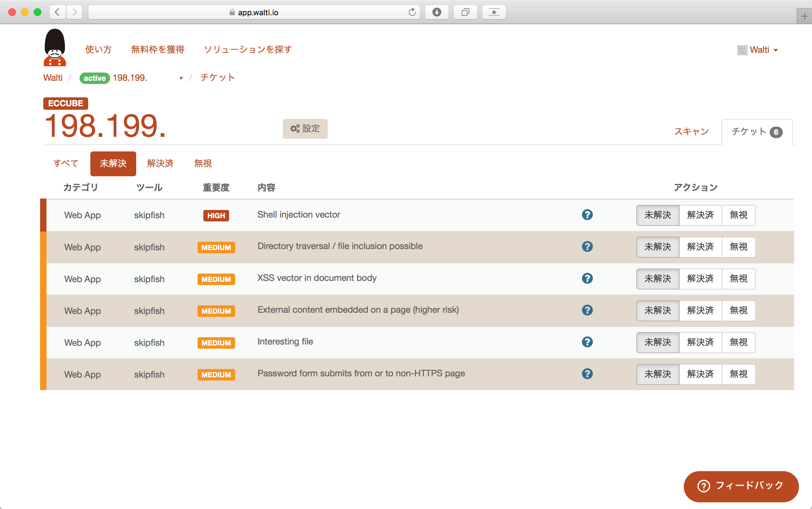Reload the page with refresh icon
Viewport: 812px width, 509px height.
412,12
